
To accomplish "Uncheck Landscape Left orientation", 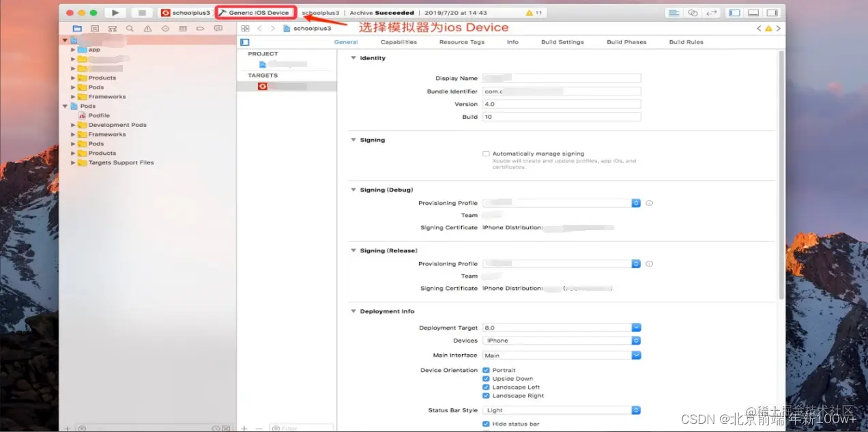I will pyautogui.click(x=486, y=388).
